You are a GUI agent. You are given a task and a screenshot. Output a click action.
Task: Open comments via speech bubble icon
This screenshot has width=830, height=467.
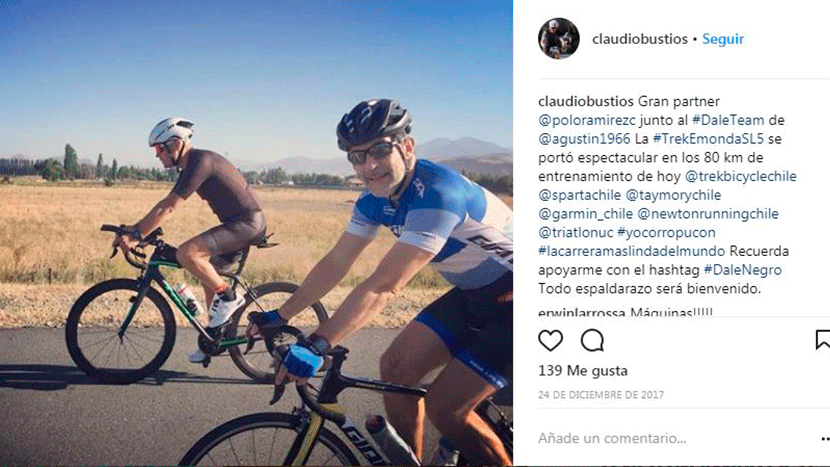click(x=592, y=340)
